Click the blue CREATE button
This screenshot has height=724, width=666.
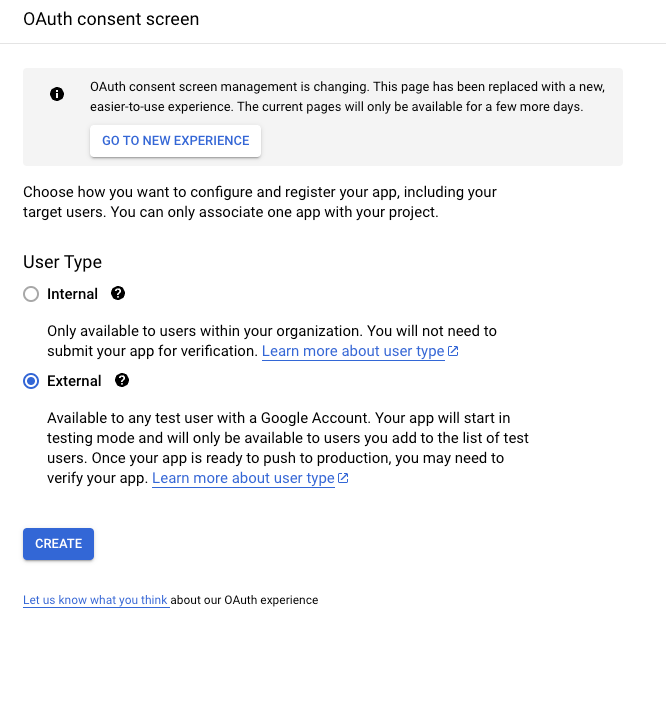(x=58, y=543)
